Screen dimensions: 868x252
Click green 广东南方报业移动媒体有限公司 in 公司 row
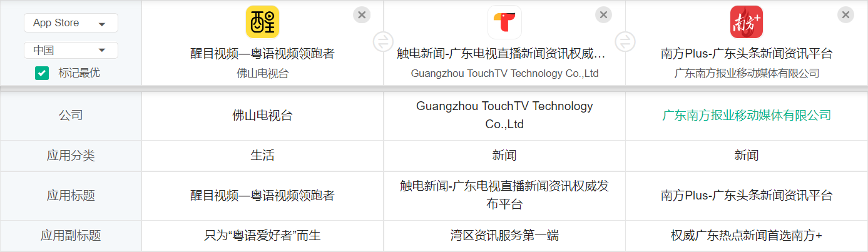747,116
